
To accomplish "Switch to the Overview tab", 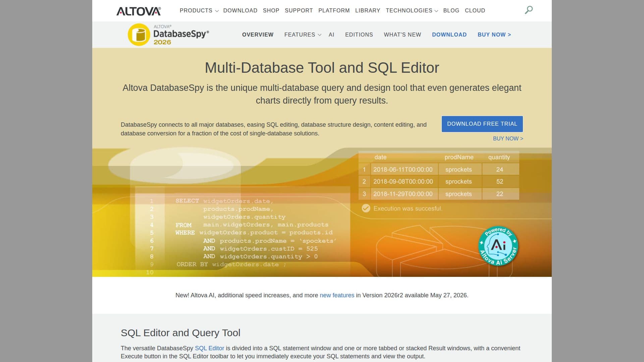I will click(x=258, y=35).
